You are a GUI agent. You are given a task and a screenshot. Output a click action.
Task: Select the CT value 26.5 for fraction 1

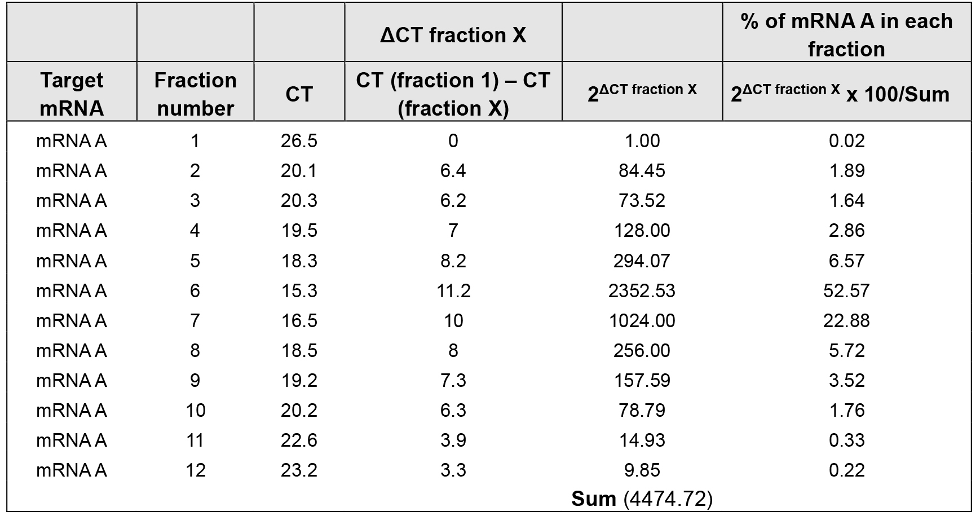299,140
